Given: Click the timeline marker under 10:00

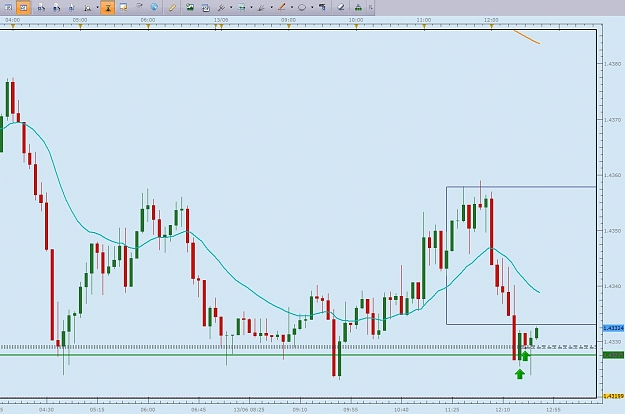Looking at the screenshot, I should 356,27.
